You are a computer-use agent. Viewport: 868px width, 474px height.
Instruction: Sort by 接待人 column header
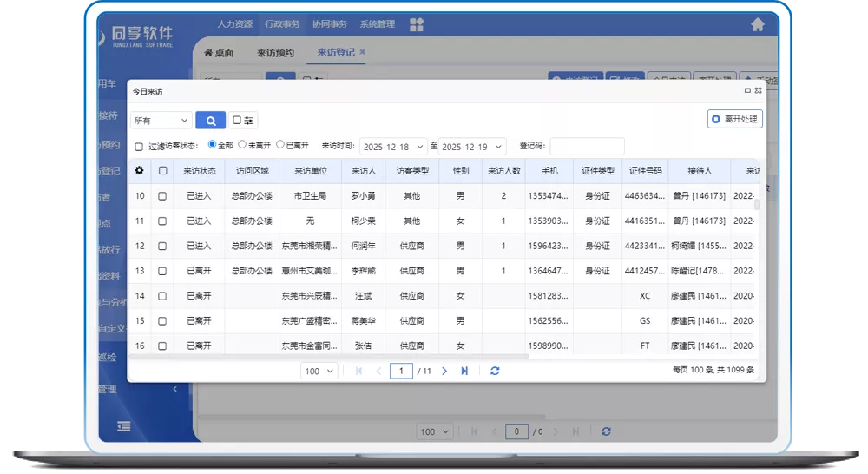tap(700, 170)
